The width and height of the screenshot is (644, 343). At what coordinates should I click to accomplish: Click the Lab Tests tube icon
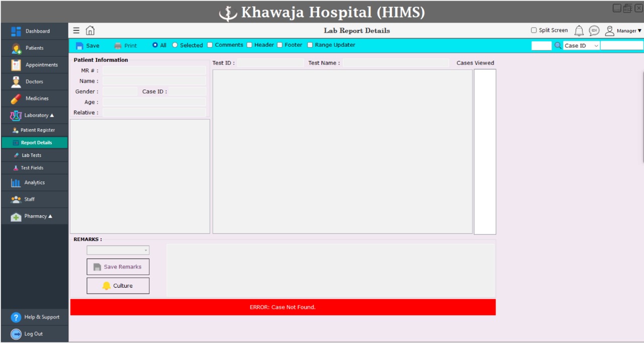coord(17,155)
